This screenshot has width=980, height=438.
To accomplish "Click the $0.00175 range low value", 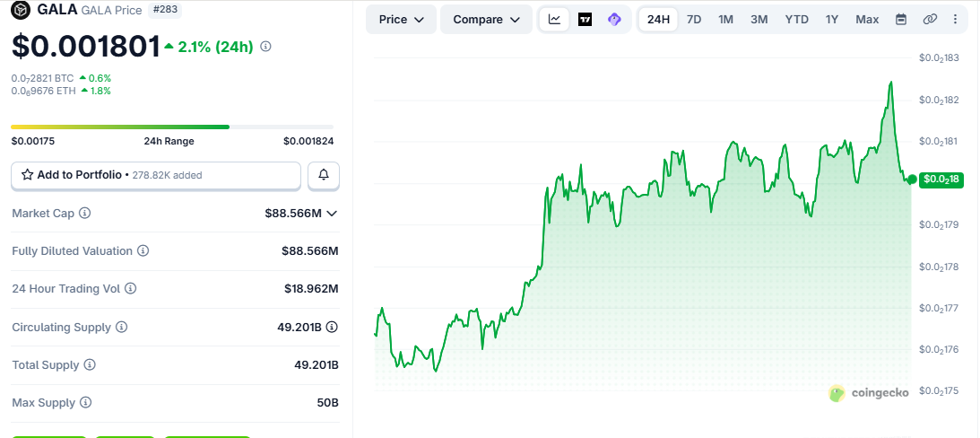I will click(x=33, y=141).
